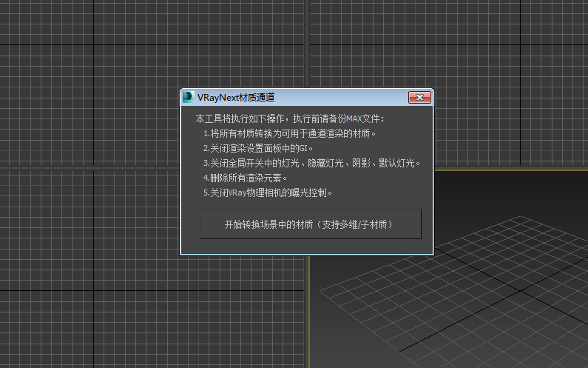Click the 3ds Max icon in dialog title bar
This screenshot has width=588, height=368.
click(x=189, y=97)
